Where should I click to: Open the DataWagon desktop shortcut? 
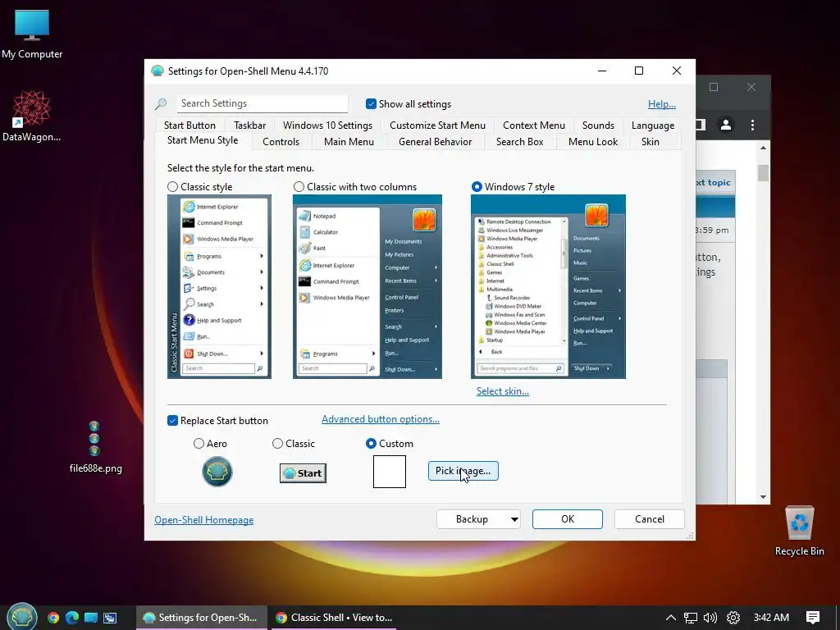(31, 116)
